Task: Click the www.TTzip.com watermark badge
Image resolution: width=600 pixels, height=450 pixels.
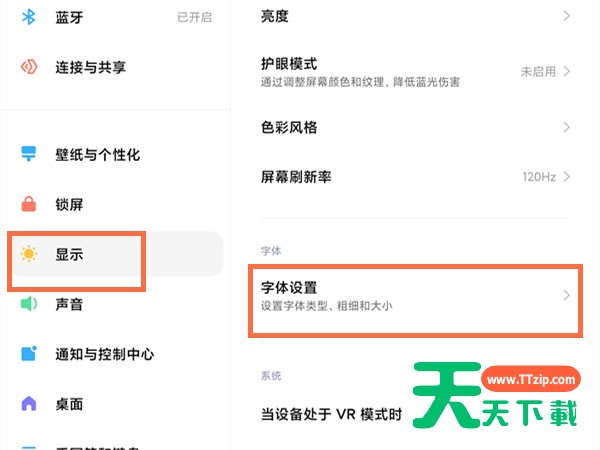Action: pos(531,379)
